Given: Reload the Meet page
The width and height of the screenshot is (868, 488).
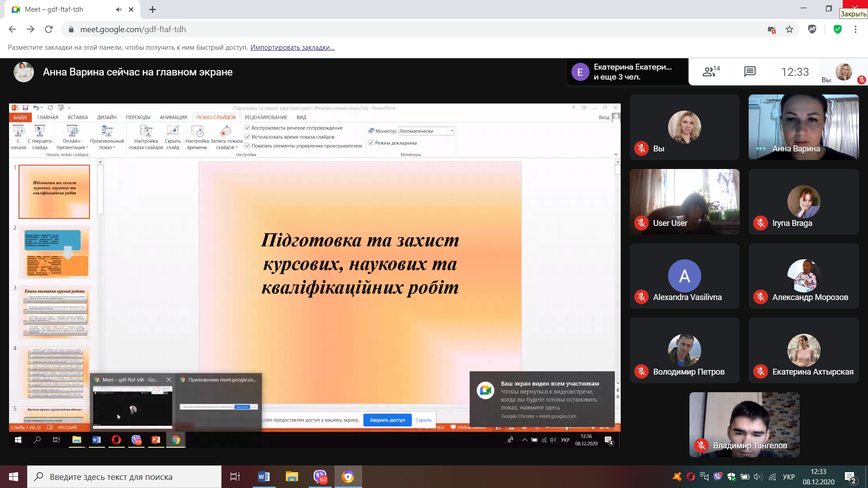Looking at the screenshot, I should [49, 29].
